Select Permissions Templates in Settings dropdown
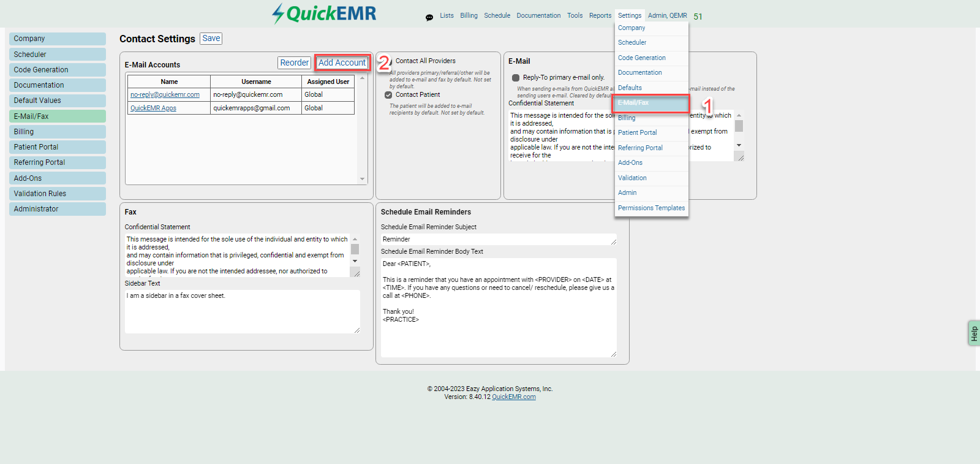 point(652,208)
